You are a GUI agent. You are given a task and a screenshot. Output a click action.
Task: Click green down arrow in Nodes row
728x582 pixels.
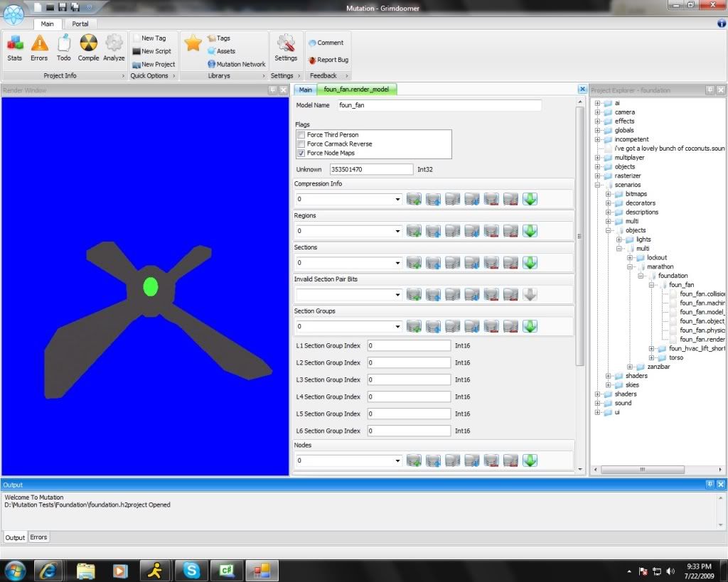530,460
